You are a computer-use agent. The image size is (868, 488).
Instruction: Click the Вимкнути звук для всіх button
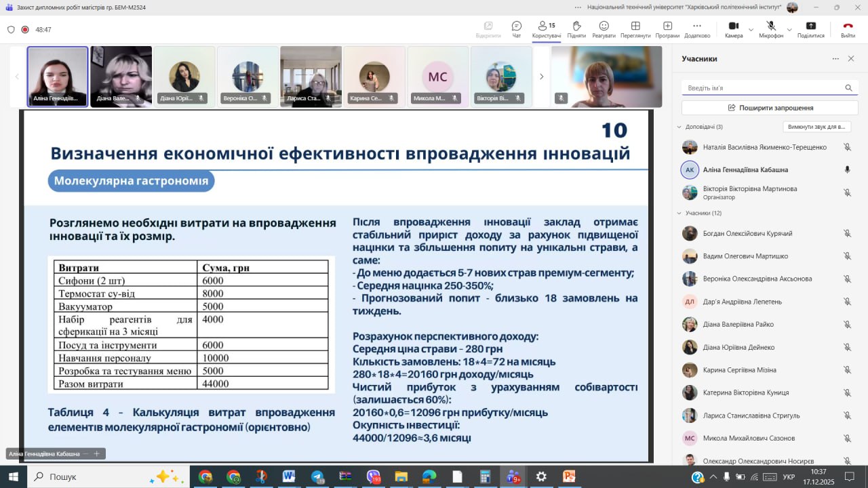point(816,127)
